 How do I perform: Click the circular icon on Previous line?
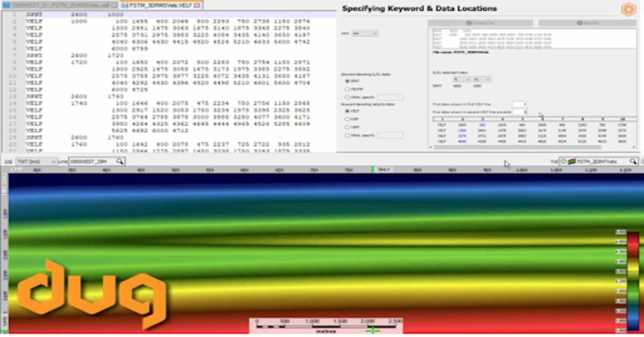[470, 23]
